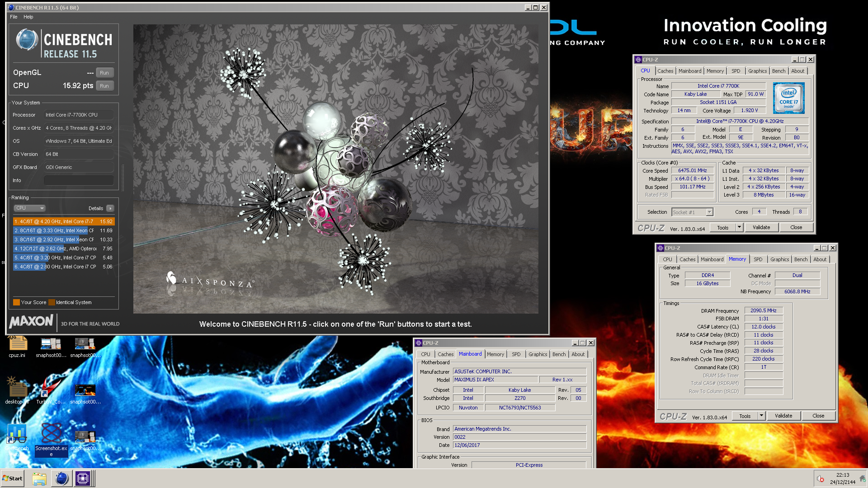Open the Start menu
The width and height of the screenshot is (868, 488).
coord(12,479)
